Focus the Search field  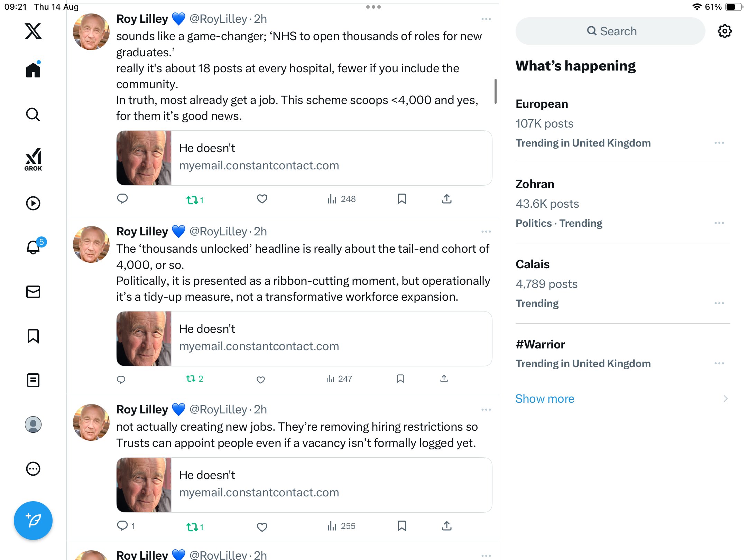(610, 31)
